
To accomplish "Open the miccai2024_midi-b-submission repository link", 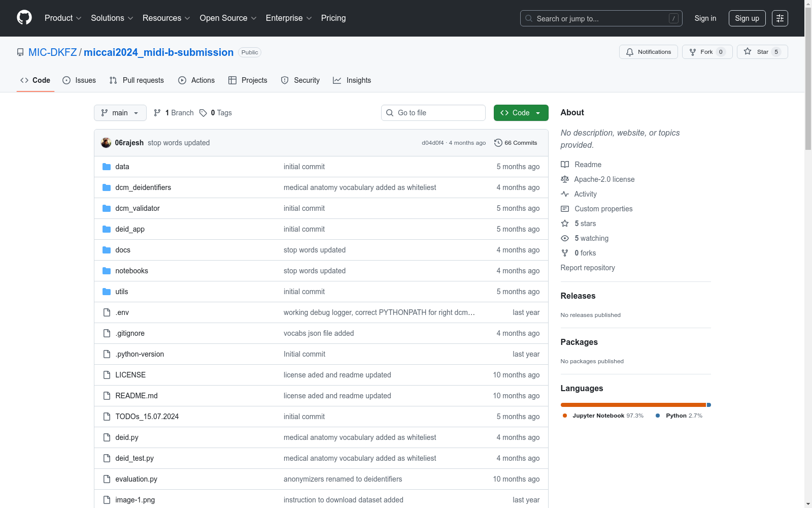I will 159,52.
